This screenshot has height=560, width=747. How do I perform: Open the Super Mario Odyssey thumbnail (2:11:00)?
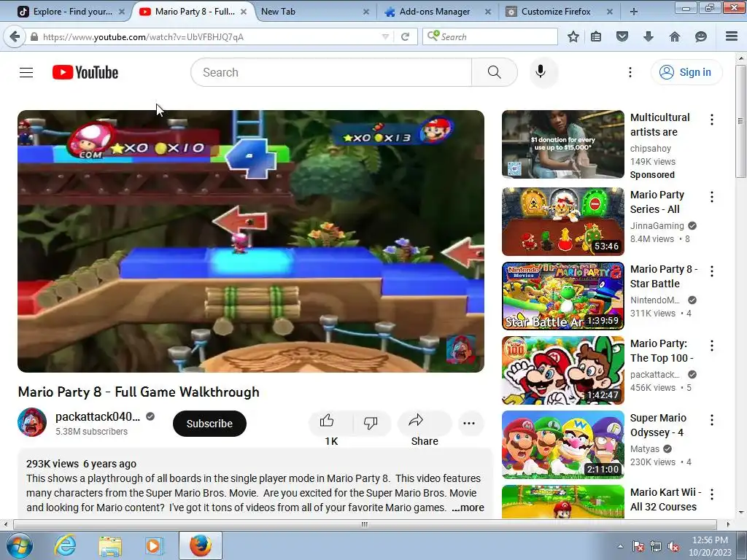562,444
